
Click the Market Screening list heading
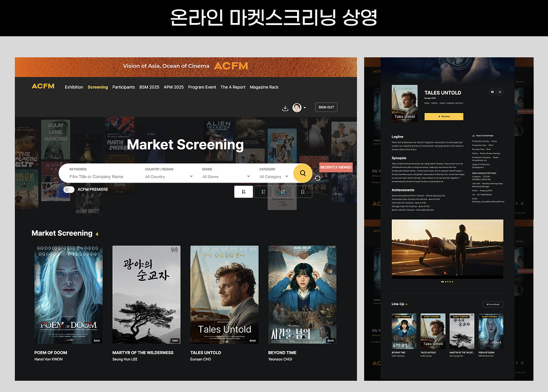[x=62, y=233]
